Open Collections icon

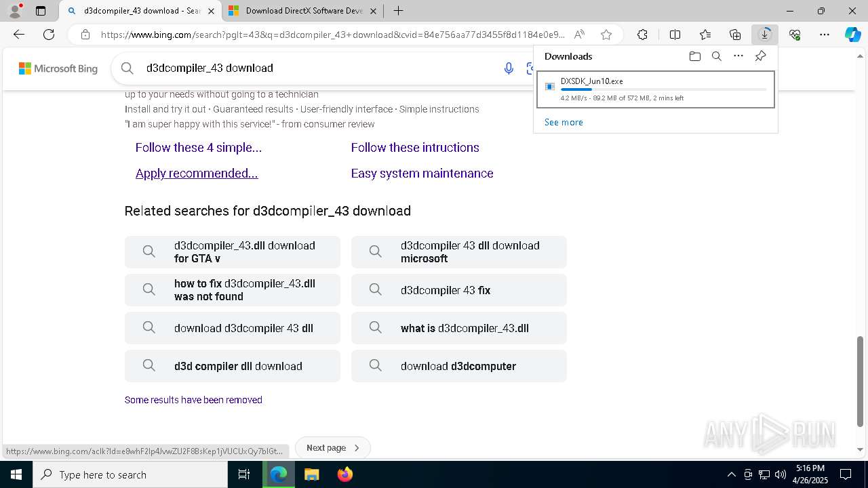click(x=735, y=35)
